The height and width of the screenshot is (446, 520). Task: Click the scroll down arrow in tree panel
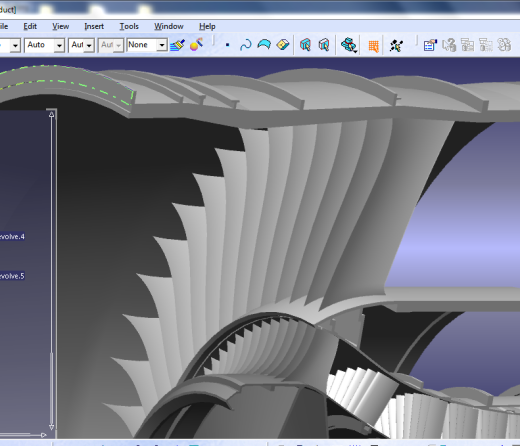point(51,426)
